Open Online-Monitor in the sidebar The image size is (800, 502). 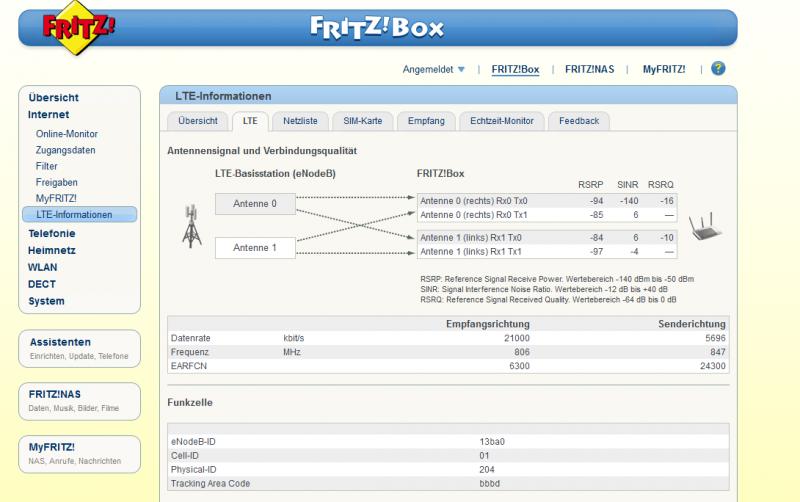(67, 134)
